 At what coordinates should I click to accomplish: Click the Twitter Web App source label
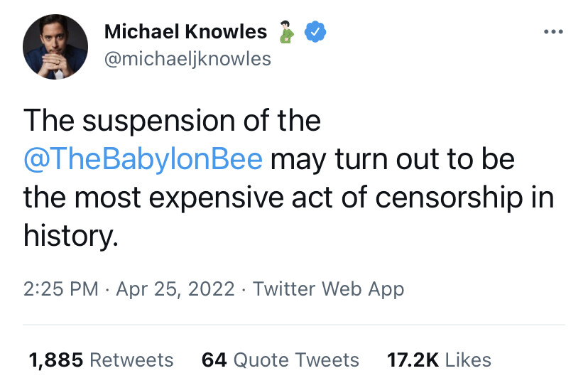(x=329, y=289)
